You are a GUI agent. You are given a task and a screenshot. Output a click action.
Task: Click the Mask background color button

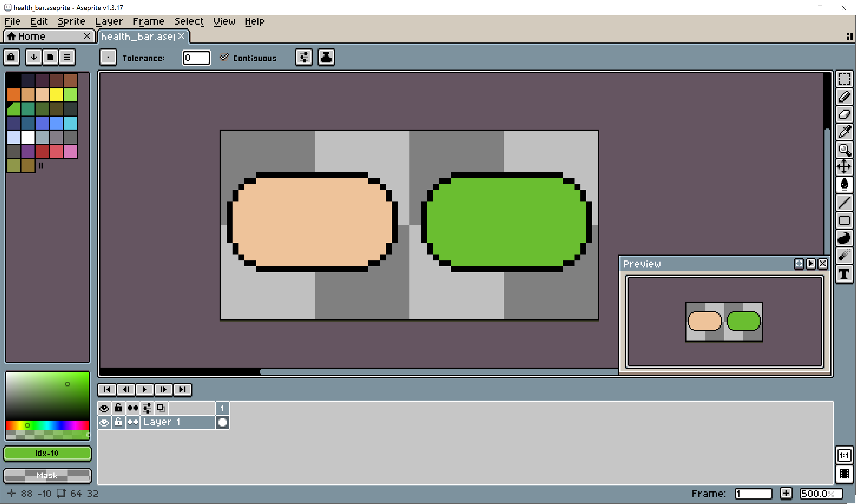pyautogui.click(x=47, y=475)
